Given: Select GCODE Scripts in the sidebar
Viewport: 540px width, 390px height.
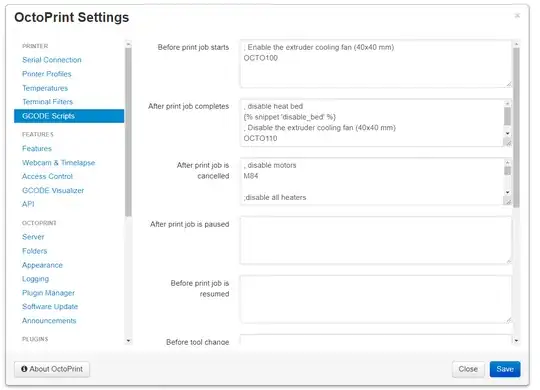Looking at the screenshot, I should pos(69,116).
